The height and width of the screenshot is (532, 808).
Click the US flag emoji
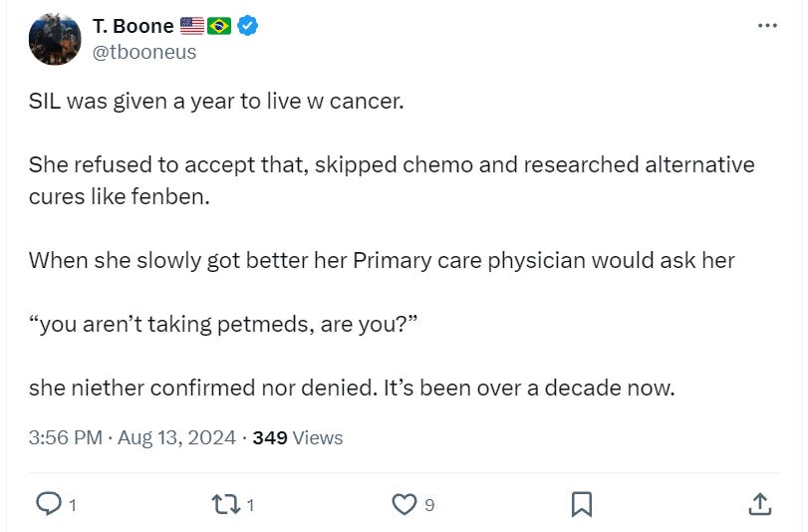192,26
